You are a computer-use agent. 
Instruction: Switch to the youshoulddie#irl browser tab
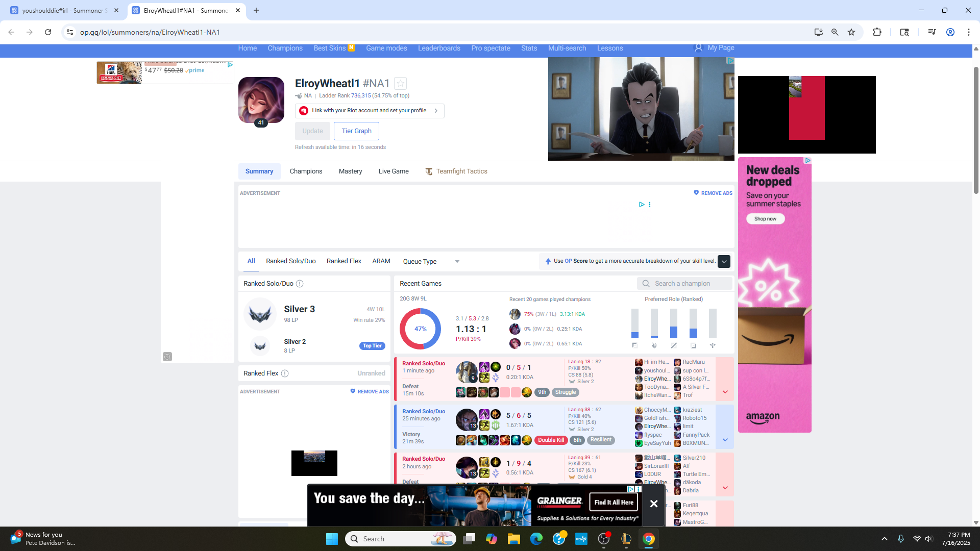coord(65,10)
